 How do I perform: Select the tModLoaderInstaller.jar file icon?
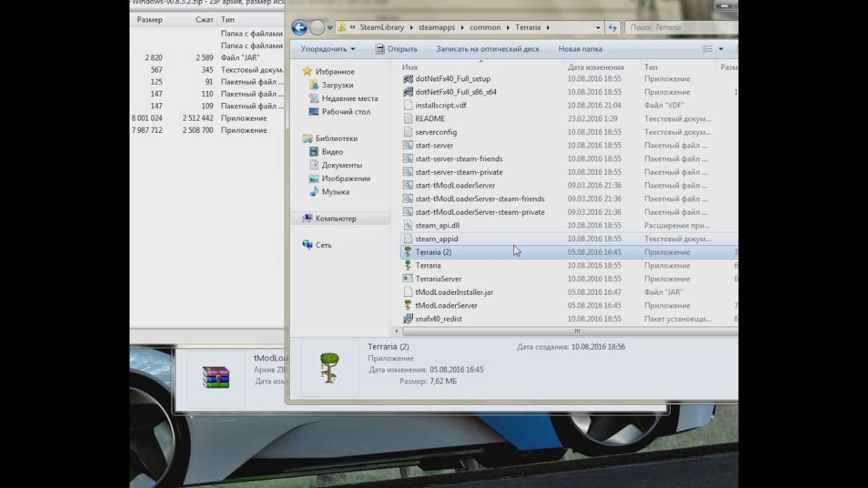[408, 292]
